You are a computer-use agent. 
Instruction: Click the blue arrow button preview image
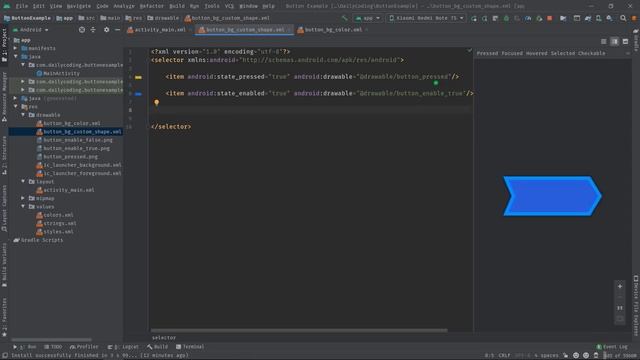pyautogui.click(x=552, y=196)
